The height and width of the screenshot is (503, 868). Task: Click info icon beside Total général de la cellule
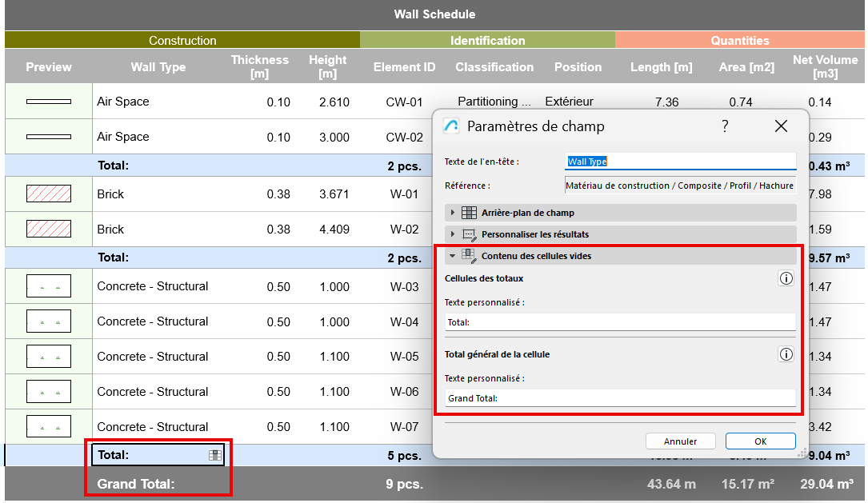[x=786, y=354]
